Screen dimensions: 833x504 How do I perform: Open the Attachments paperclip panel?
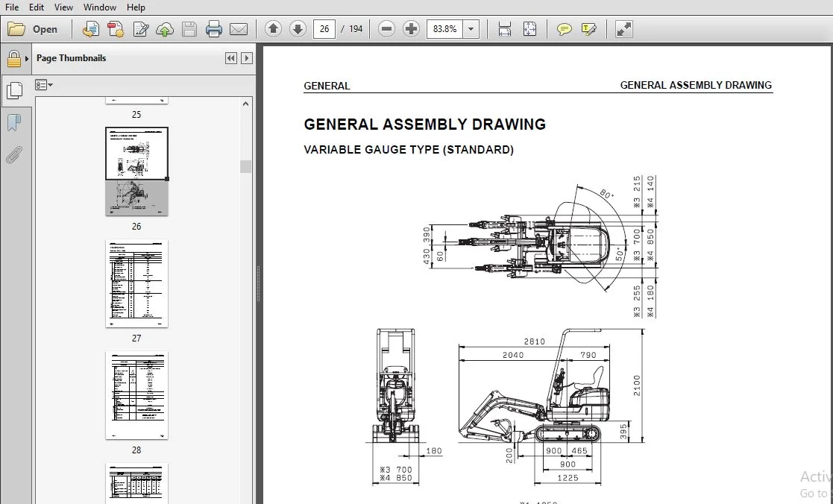(x=14, y=155)
